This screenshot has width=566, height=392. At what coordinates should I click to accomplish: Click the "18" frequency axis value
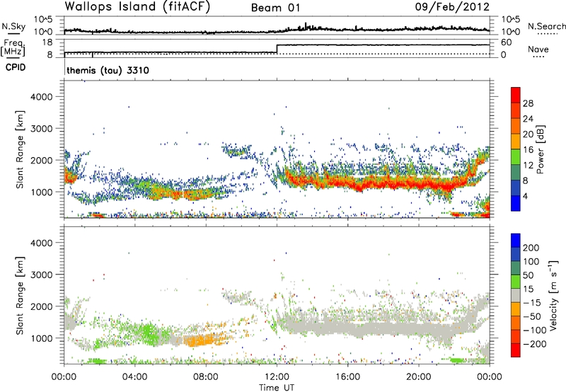tap(47, 42)
